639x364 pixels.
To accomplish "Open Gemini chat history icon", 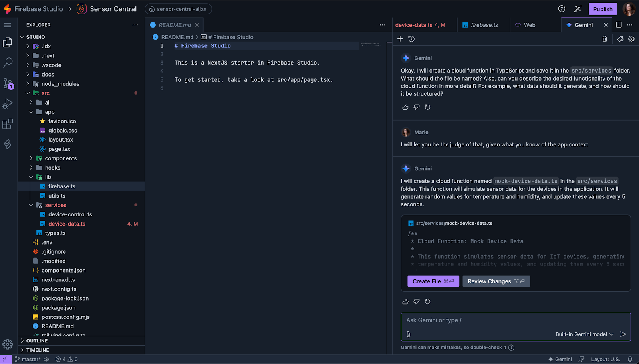I will click(411, 39).
